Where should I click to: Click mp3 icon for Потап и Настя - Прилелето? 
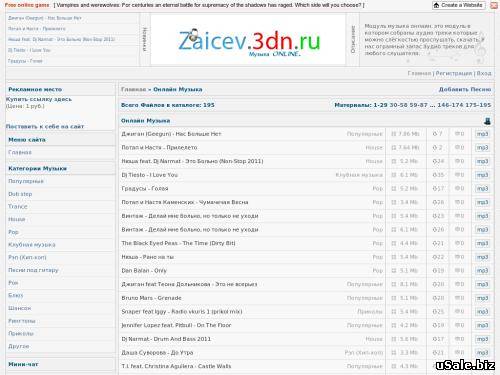tap(482, 148)
